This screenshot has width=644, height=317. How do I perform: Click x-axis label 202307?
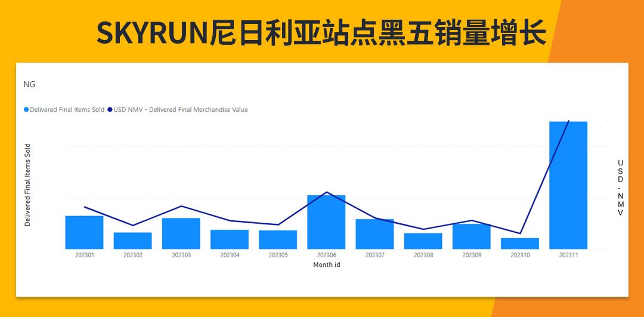point(375,256)
